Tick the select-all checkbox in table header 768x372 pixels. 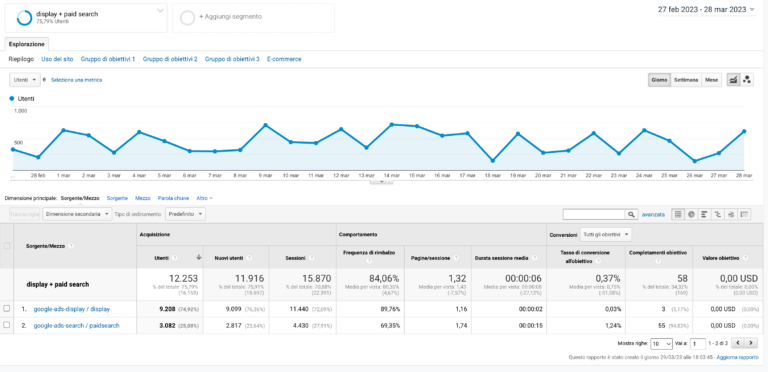tap(7, 246)
